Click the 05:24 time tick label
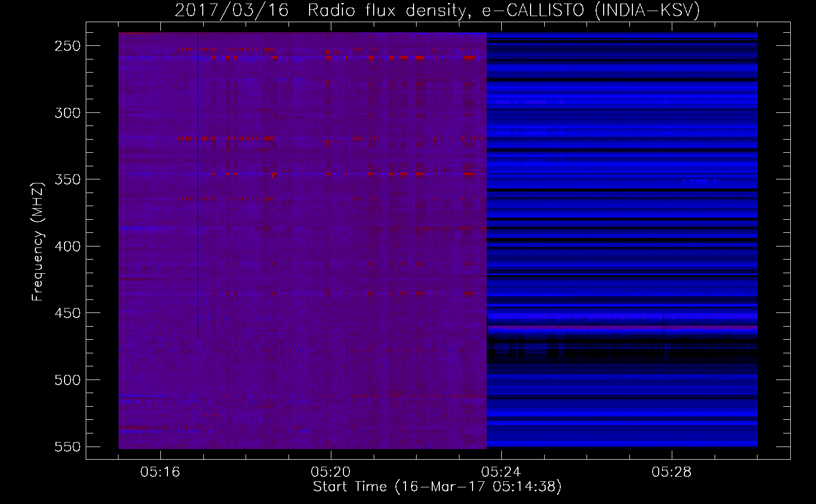This screenshot has width=816, height=504. 501,472
